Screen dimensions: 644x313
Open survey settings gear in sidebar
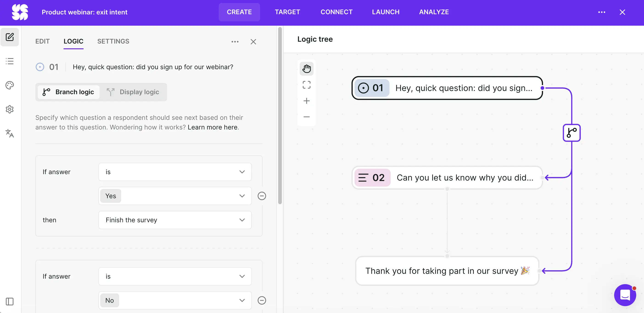9,109
